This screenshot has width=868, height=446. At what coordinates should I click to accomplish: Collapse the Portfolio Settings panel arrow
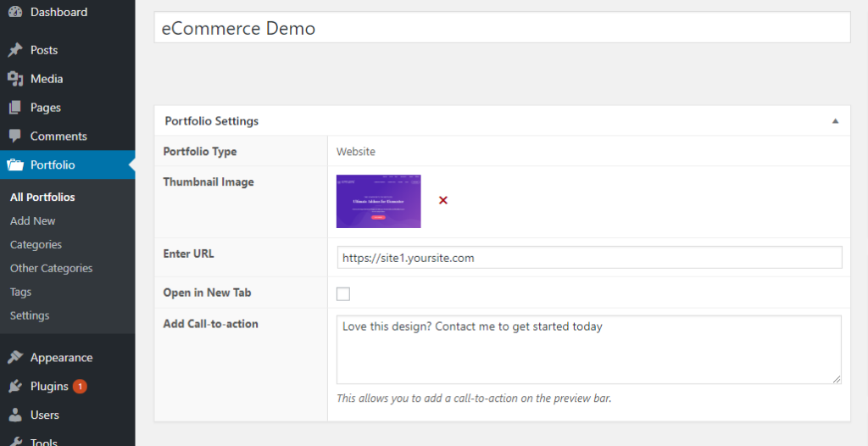pyautogui.click(x=835, y=120)
